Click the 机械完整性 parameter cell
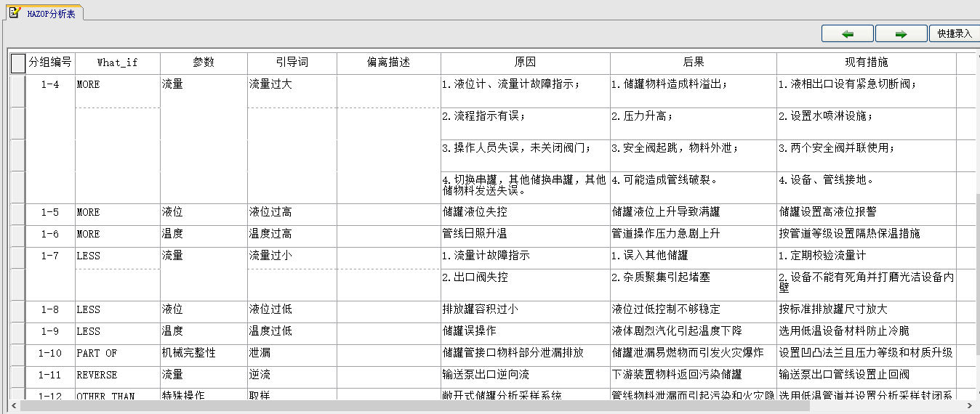Viewport: 980px width, 414px height. [204, 354]
